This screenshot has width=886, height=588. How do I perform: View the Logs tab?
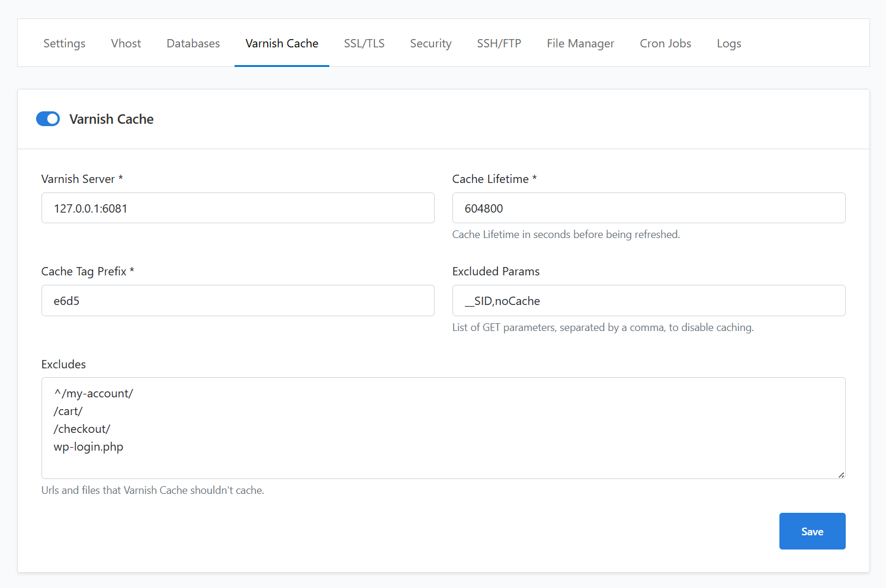pyautogui.click(x=728, y=43)
